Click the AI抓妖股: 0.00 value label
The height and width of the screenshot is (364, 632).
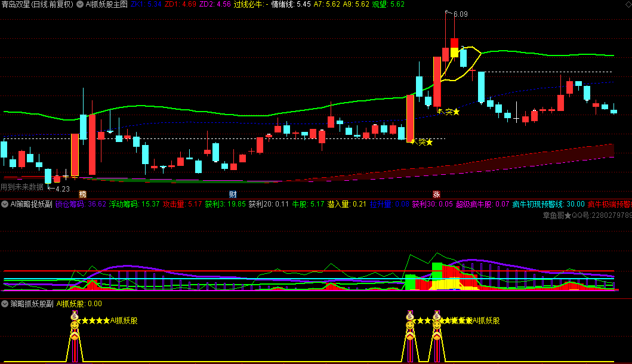[x=79, y=304]
